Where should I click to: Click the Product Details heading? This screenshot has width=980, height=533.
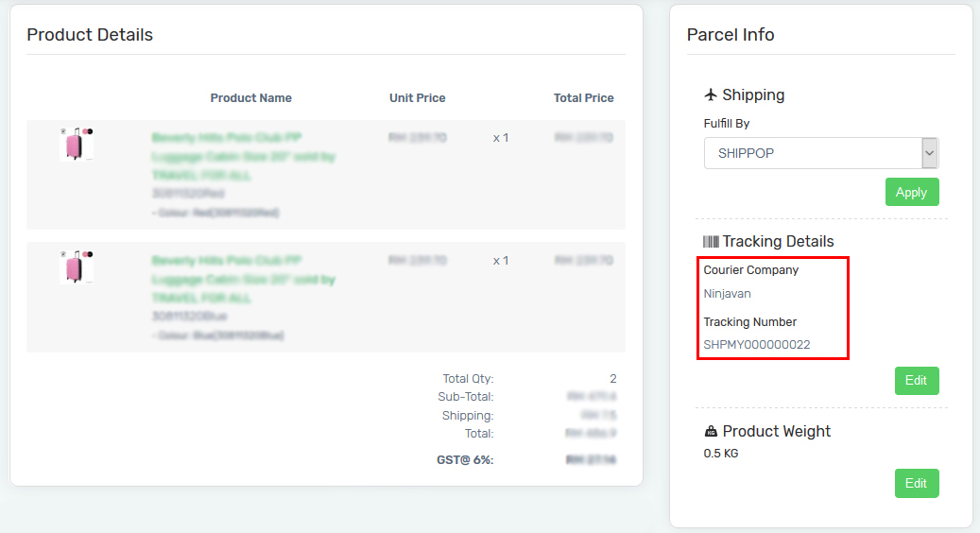pos(90,35)
